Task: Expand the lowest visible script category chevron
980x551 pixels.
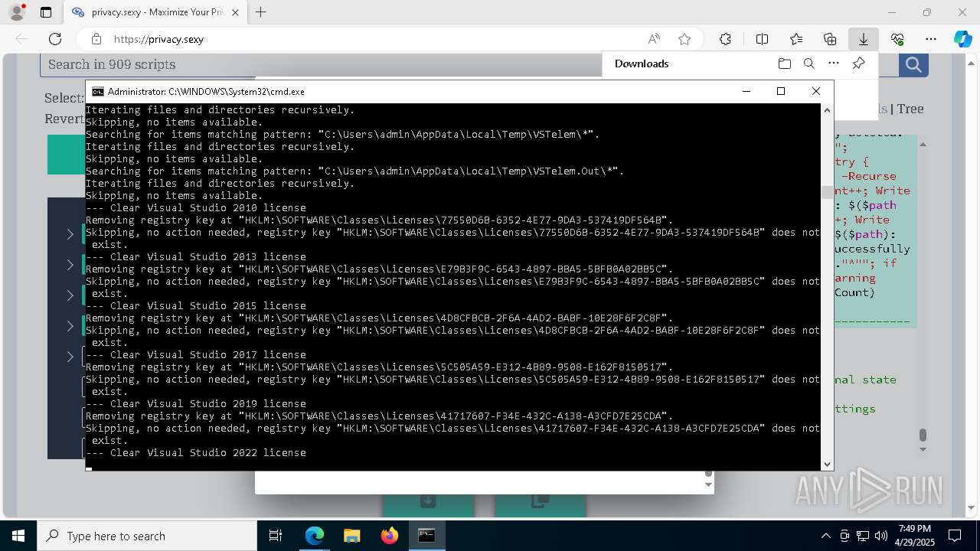Action: 70,357
